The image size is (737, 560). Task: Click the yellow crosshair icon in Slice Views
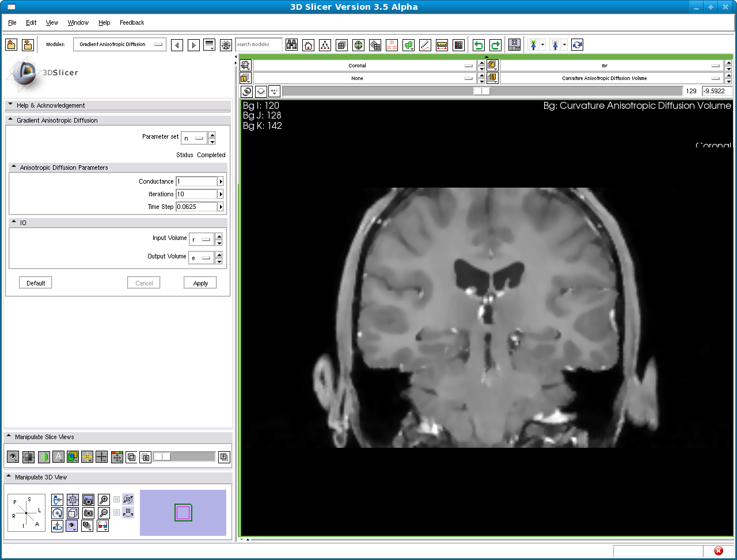(88, 457)
